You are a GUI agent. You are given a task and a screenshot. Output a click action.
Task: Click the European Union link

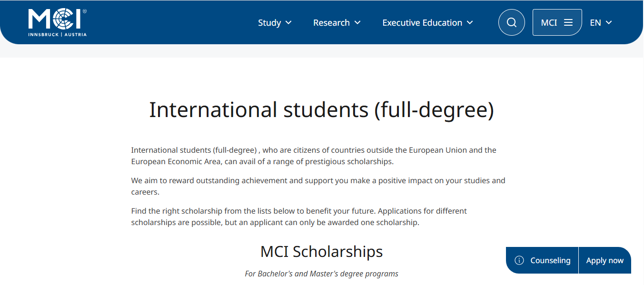pyautogui.click(x=437, y=149)
